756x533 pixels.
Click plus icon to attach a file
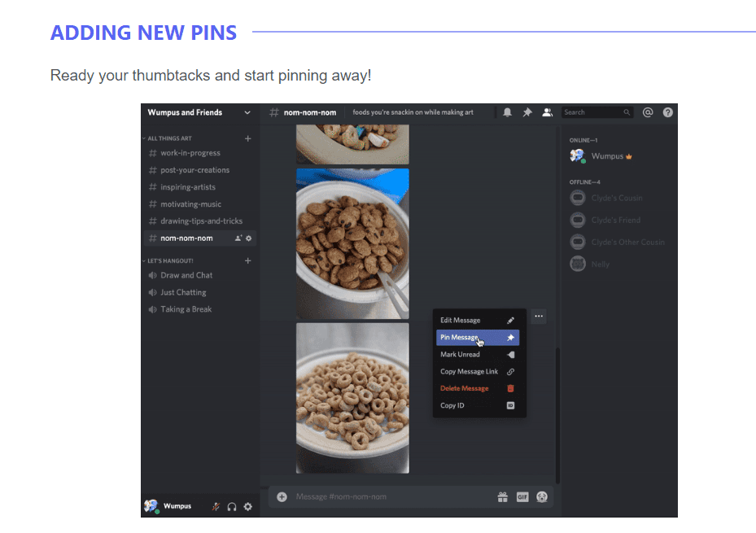[x=282, y=496]
